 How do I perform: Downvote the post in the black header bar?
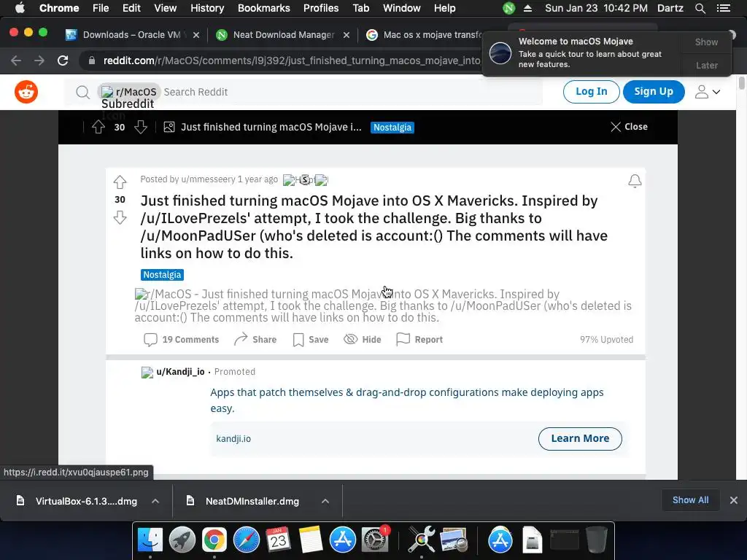(x=141, y=127)
